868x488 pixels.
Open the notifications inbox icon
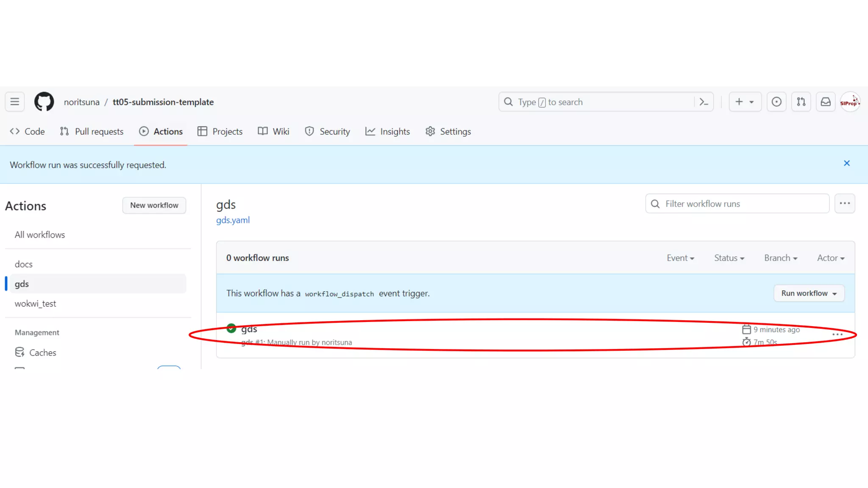point(826,102)
